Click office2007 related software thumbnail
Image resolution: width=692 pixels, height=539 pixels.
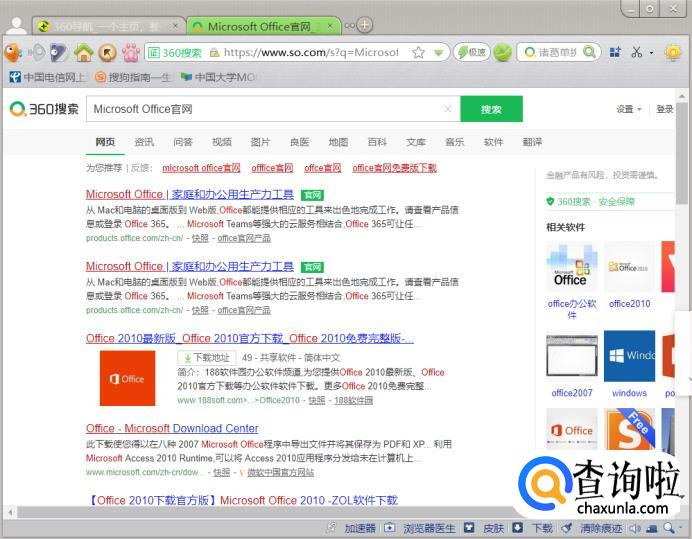[572, 356]
